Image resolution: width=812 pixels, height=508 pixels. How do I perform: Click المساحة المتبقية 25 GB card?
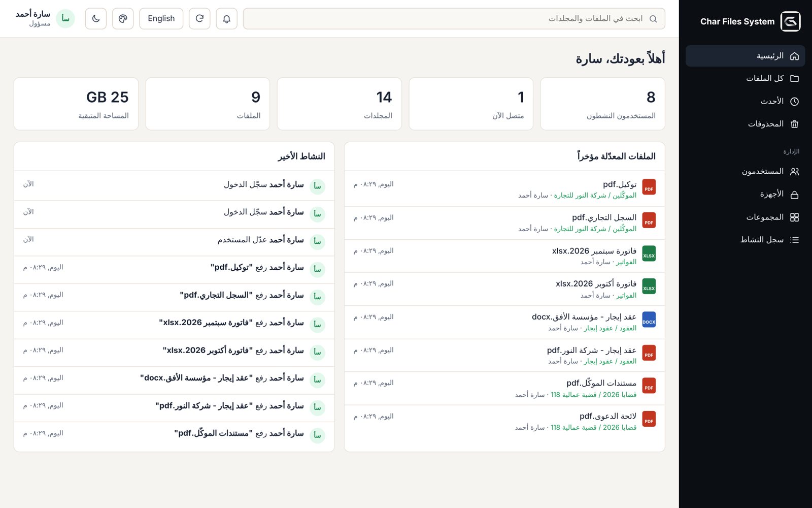tap(76, 104)
